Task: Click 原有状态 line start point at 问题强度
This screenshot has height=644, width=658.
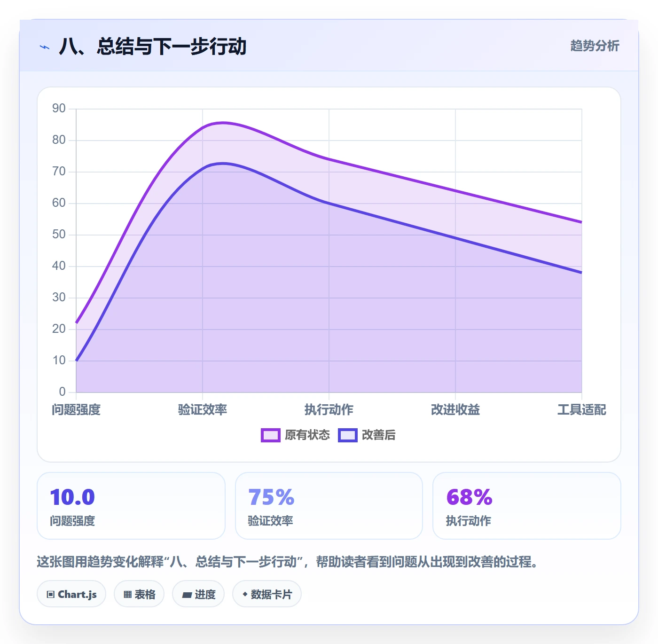Action: (77, 322)
